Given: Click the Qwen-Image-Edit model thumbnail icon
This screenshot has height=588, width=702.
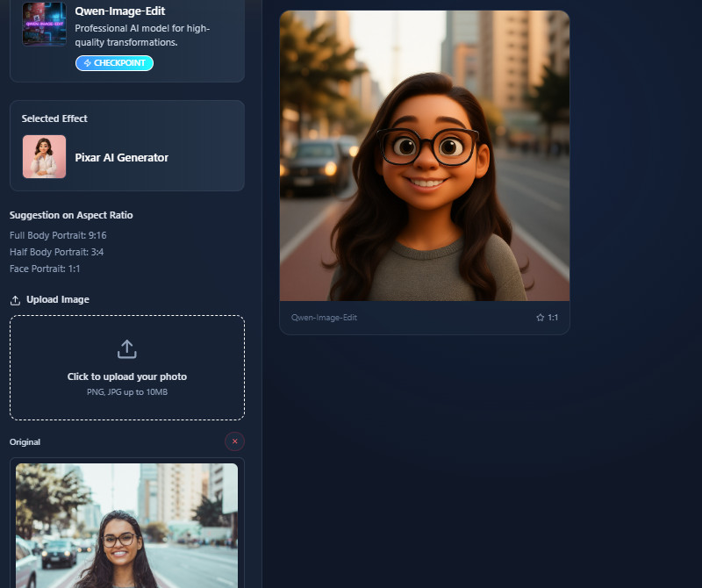Looking at the screenshot, I should [x=44, y=24].
